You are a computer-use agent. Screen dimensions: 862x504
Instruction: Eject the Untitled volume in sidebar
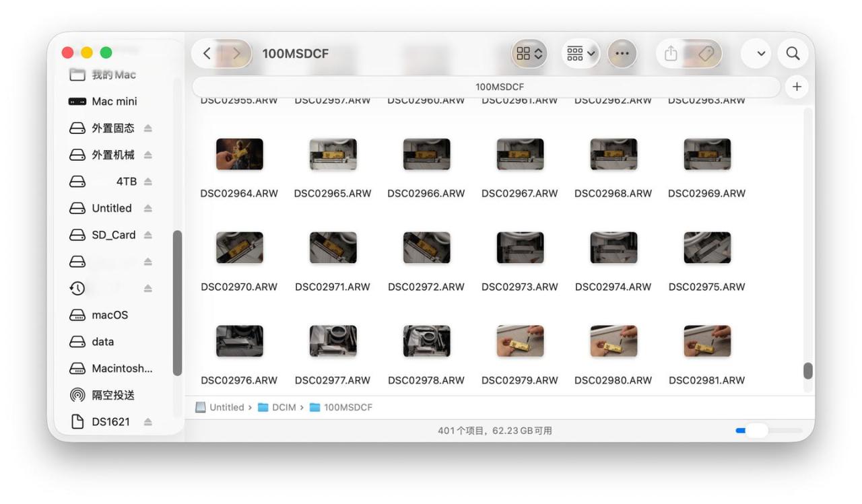(x=148, y=209)
